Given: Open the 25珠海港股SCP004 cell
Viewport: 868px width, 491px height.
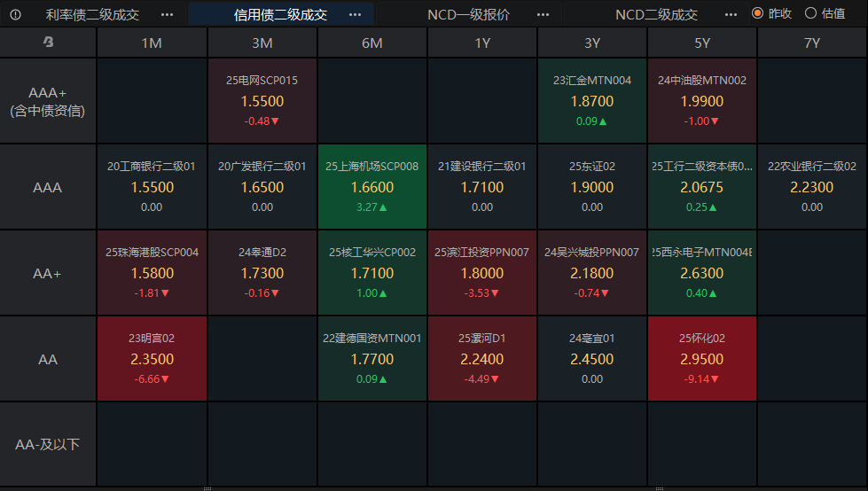Looking at the screenshot, I should [x=152, y=273].
